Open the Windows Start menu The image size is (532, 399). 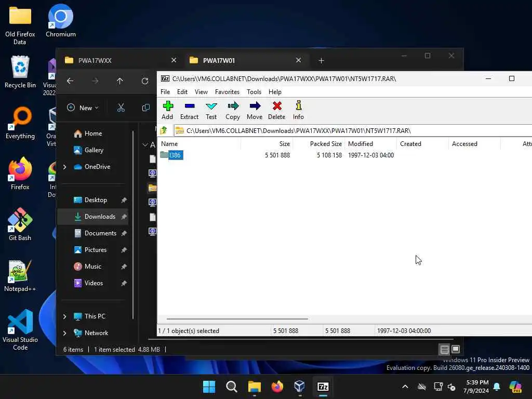click(209, 387)
